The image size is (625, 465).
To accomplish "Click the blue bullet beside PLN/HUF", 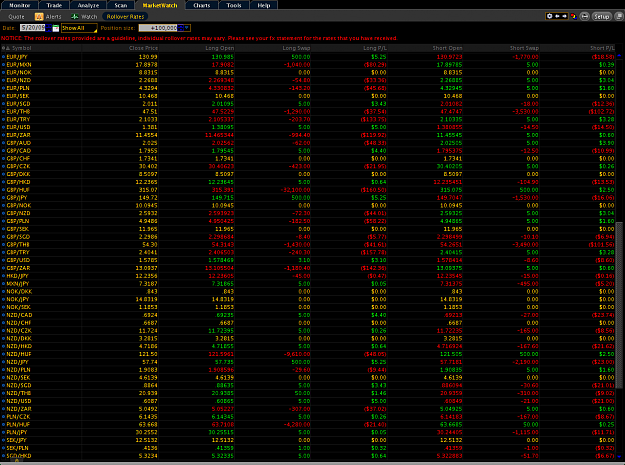I will (4, 425).
